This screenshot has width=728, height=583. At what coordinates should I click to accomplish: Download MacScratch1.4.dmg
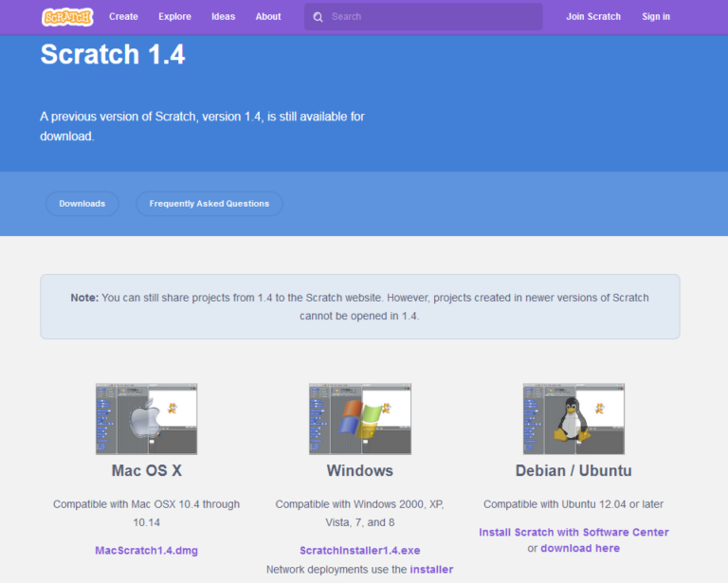coord(147,551)
